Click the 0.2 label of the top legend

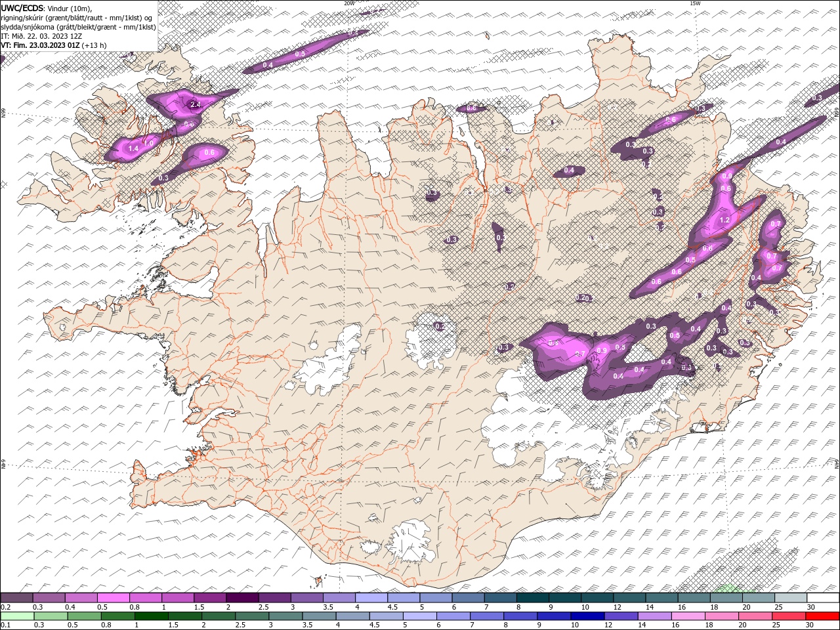[5, 607]
